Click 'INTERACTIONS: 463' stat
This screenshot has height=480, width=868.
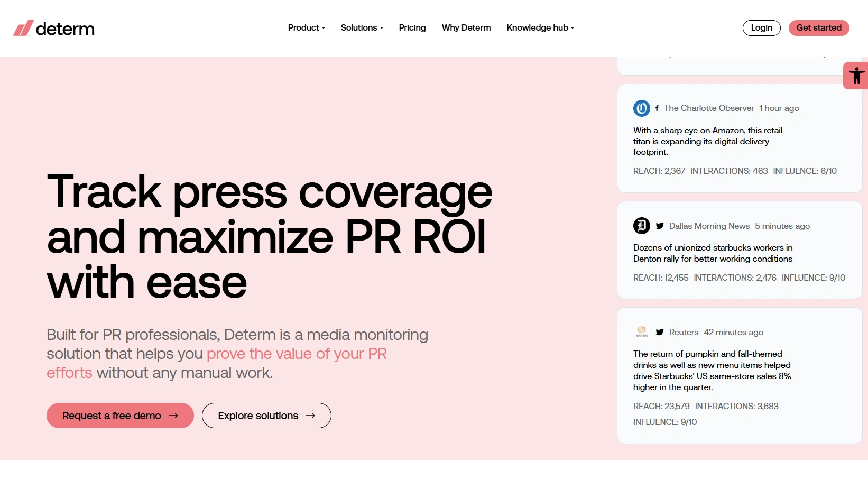pos(729,171)
